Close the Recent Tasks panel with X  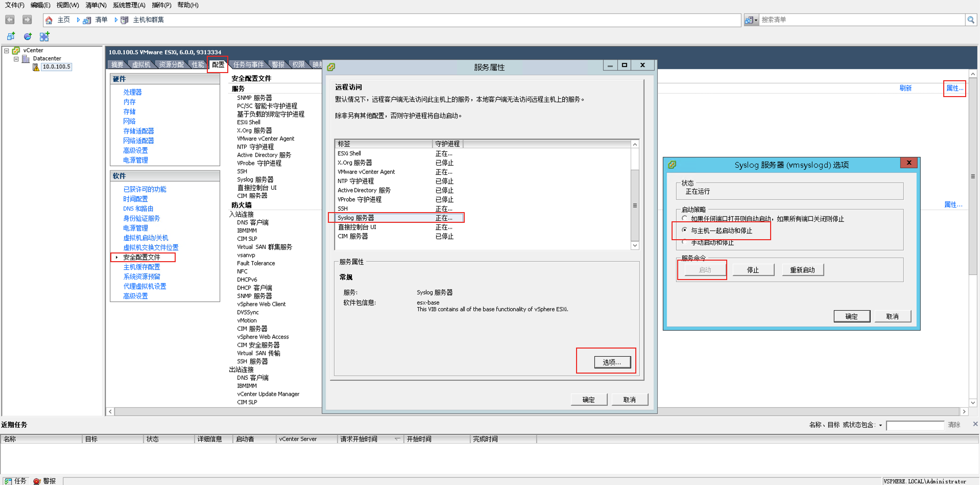975,424
